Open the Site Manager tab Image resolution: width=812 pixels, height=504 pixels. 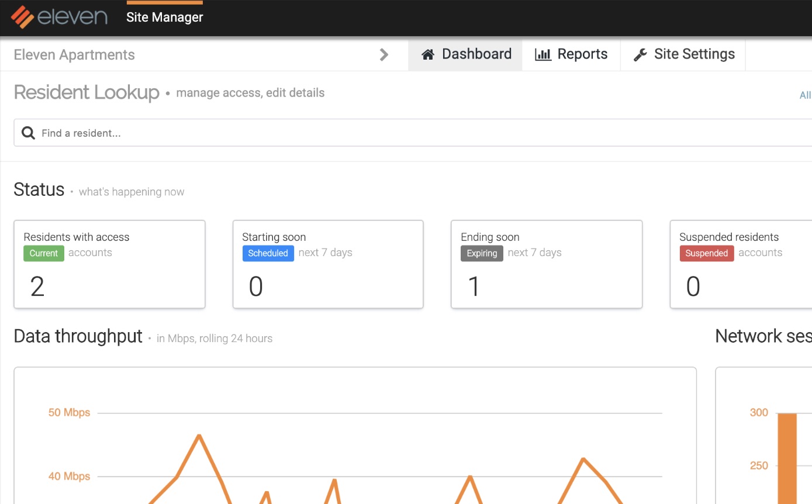tap(165, 18)
